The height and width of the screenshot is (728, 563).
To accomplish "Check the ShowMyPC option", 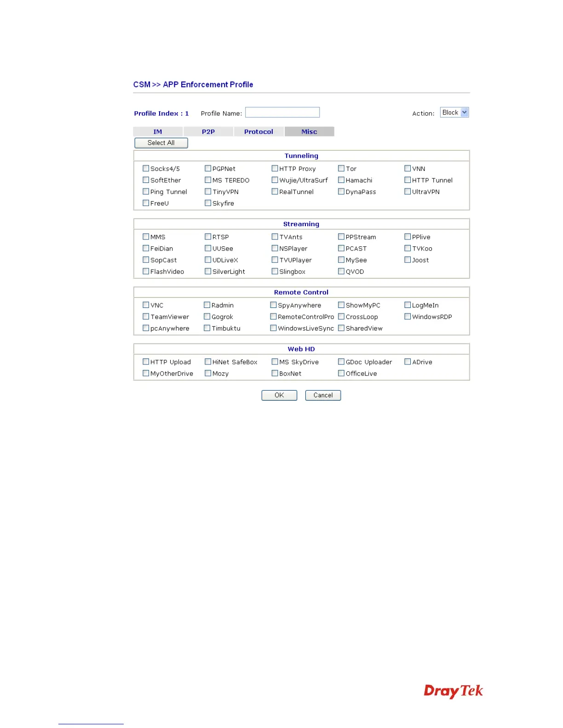I will coord(341,305).
